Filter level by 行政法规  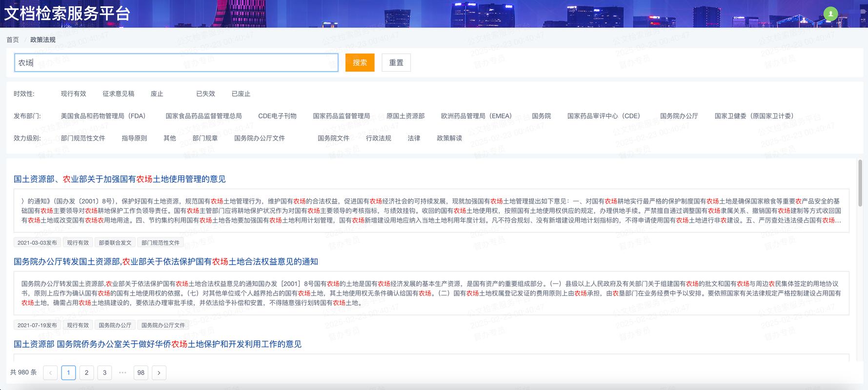coord(379,138)
